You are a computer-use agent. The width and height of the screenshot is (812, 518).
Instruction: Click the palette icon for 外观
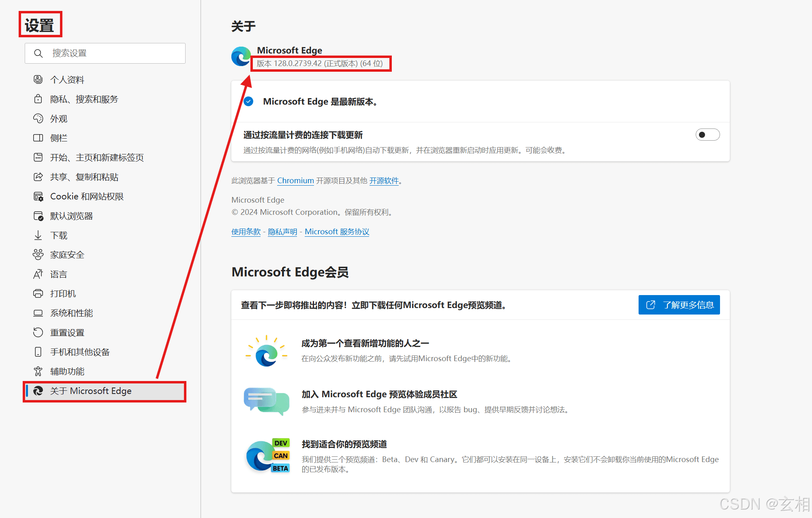(38, 118)
